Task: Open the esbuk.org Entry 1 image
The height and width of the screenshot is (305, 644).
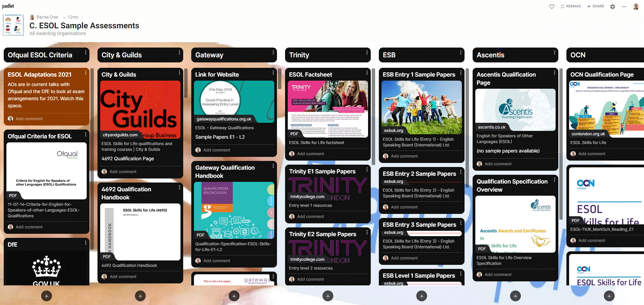Action: (x=422, y=107)
